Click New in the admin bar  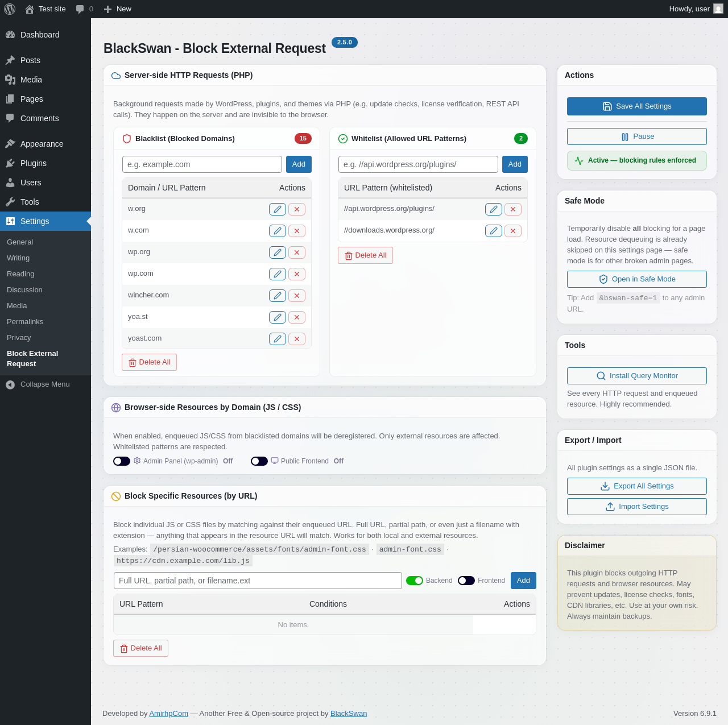click(x=117, y=9)
